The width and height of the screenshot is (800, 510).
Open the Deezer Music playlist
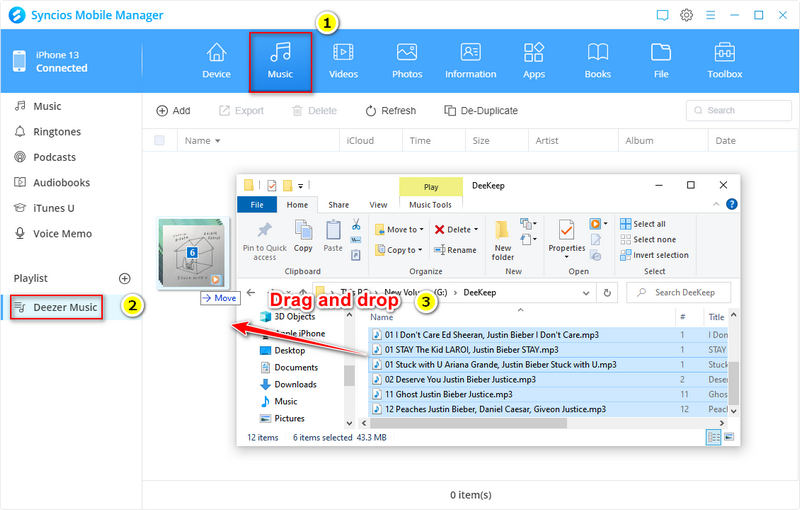(56, 308)
